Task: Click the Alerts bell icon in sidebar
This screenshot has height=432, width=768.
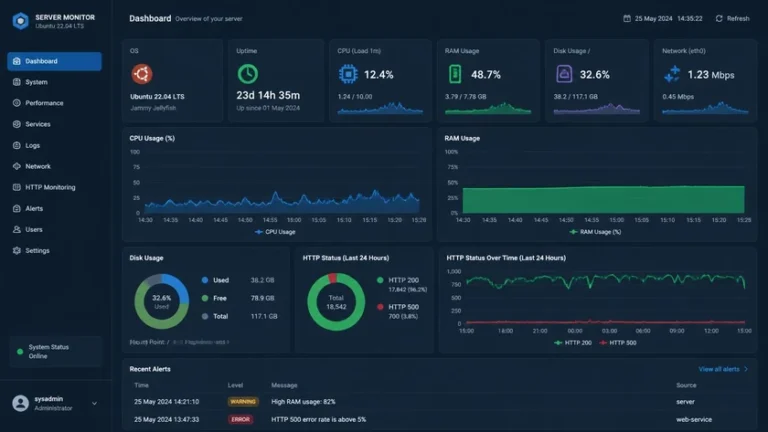Action: coord(17,209)
